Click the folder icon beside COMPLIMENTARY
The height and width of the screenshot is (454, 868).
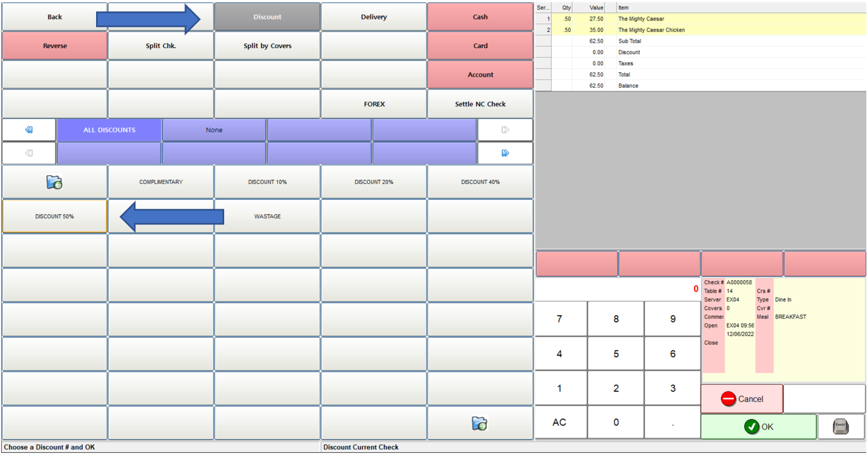point(54,182)
